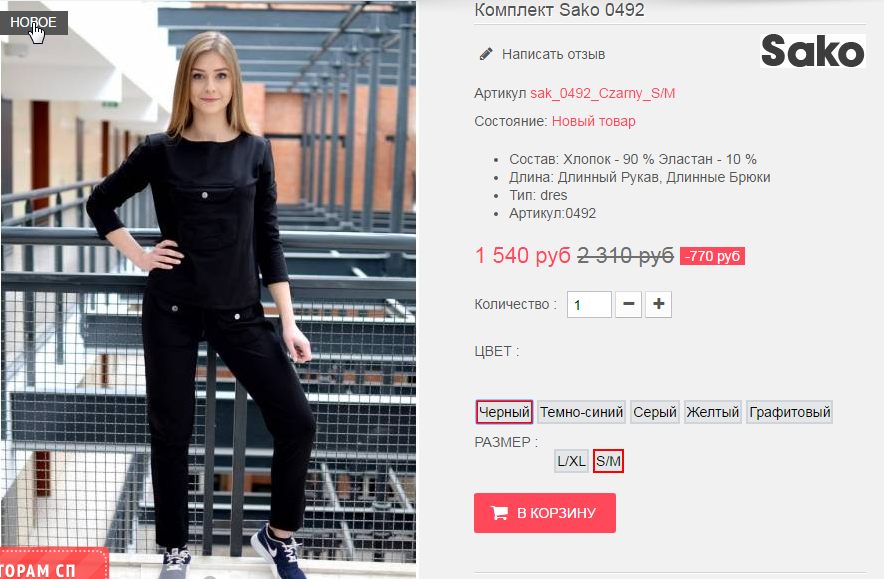Choose the Серый color
The width and height of the screenshot is (884, 579).
coord(655,412)
